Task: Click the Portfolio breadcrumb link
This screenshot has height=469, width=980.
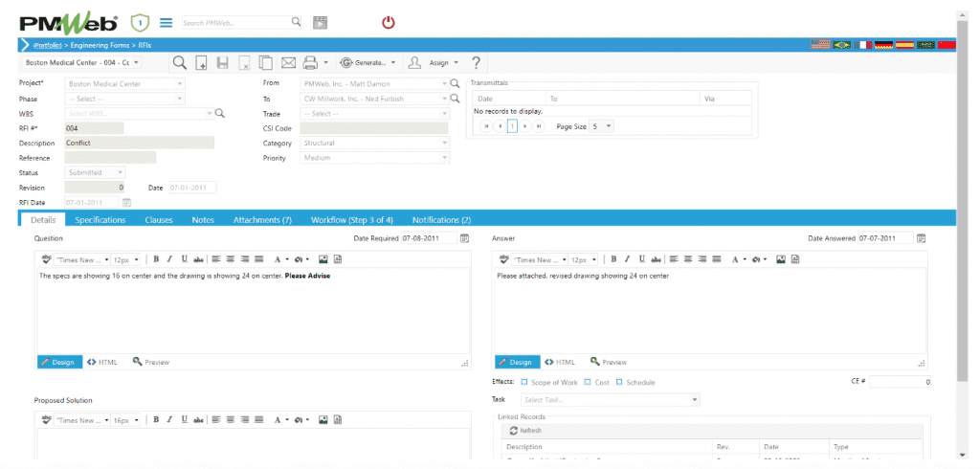Action: coord(48,46)
